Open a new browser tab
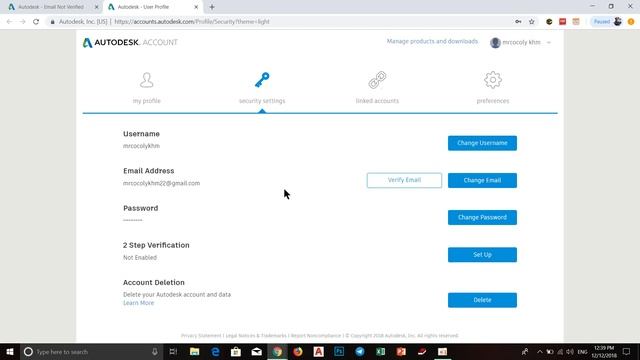 (212, 7)
